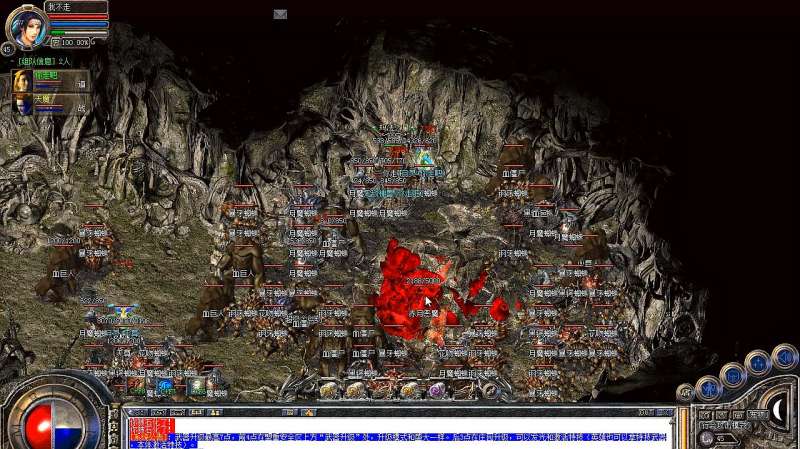
Task: Click the red health bar under player name
Action: [x=78, y=17]
